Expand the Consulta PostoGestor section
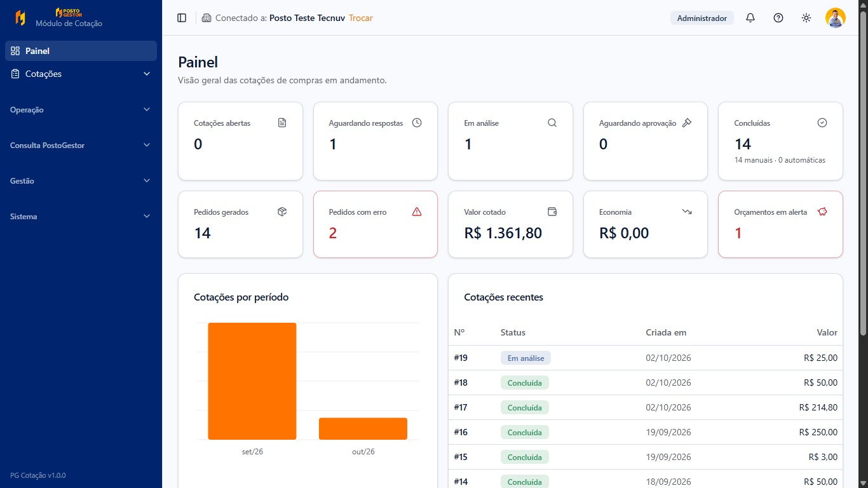868x488 pixels. click(x=81, y=145)
